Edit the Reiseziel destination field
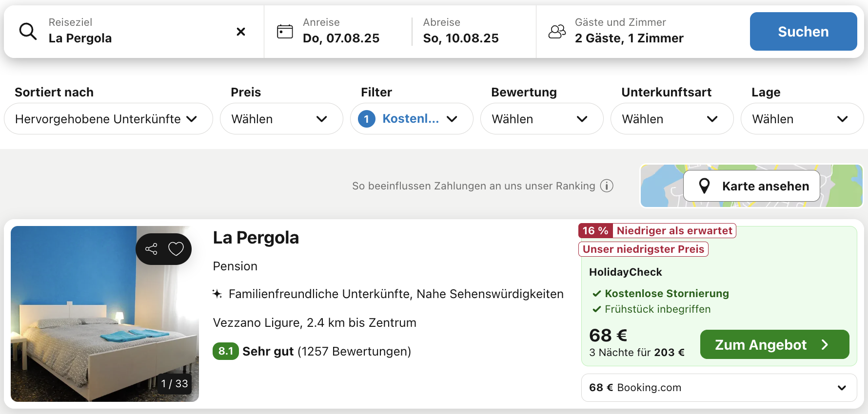 click(x=134, y=32)
